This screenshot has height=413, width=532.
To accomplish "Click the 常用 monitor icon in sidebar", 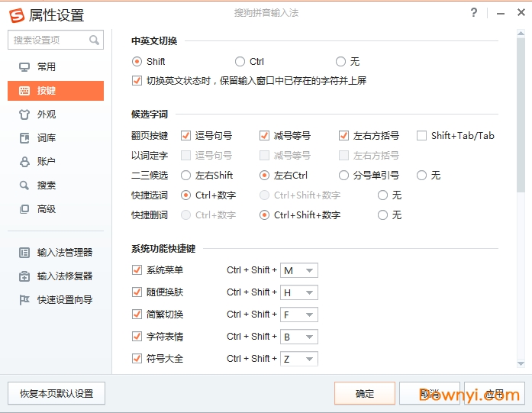I will tap(24, 67).
